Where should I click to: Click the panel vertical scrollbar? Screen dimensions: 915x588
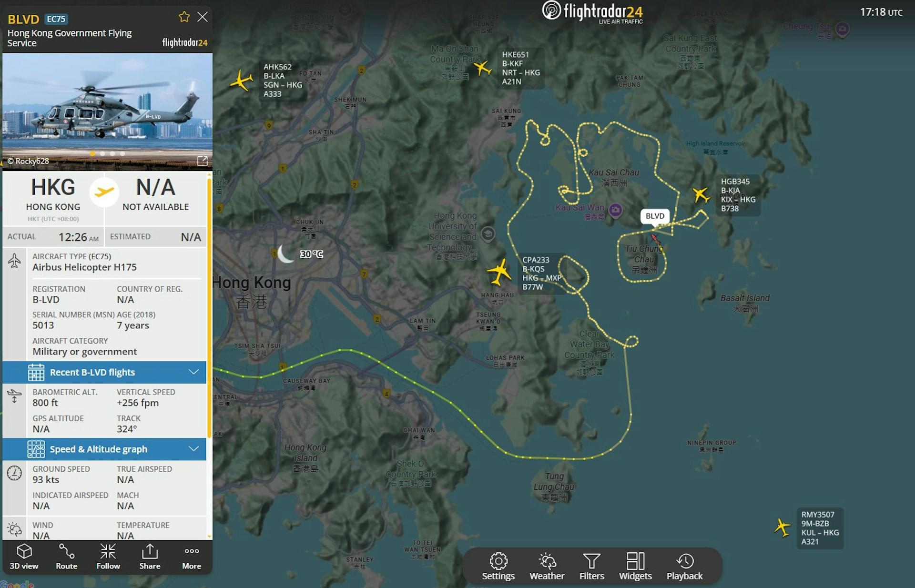pos(209,307)
